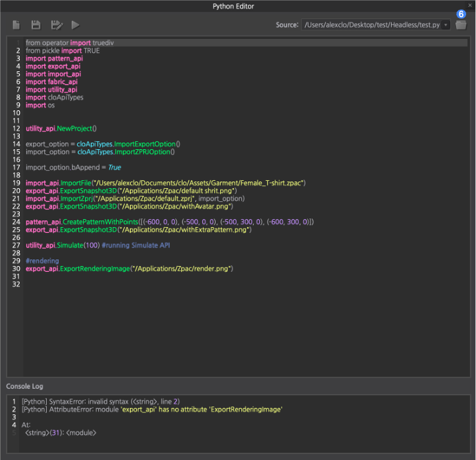
Task: Click the Console Log heading
Action: click(x=24, y=386)
